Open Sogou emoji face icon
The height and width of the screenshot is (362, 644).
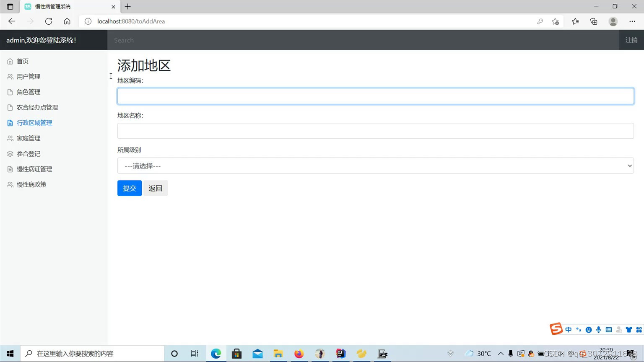[589, 330]
